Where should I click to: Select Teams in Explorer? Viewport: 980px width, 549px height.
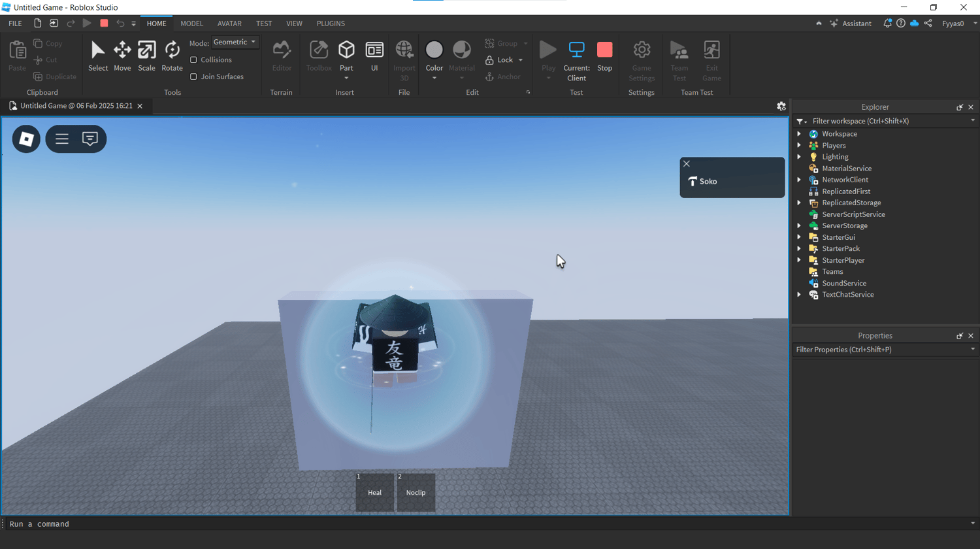(832, 272)
